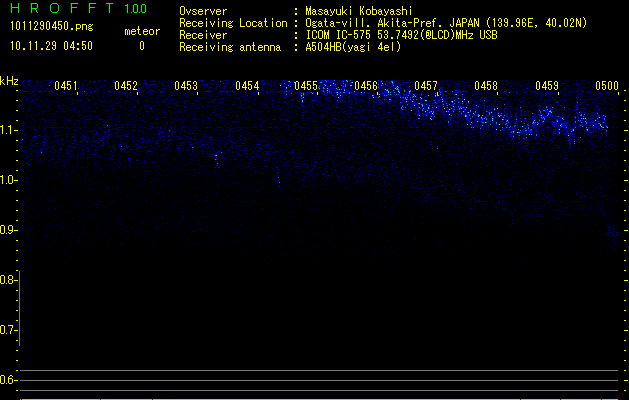
Task: Click the 0.6 kHz axis label
Action: tap(8, 380)
